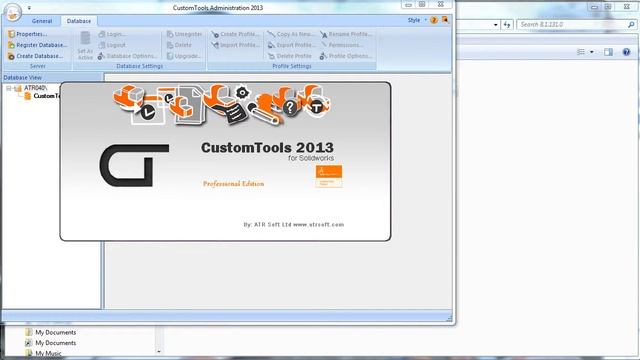640x360 pixels.
Task: Click the Upgrade database button
Action: pyautogui.click(x=184, y=56)
